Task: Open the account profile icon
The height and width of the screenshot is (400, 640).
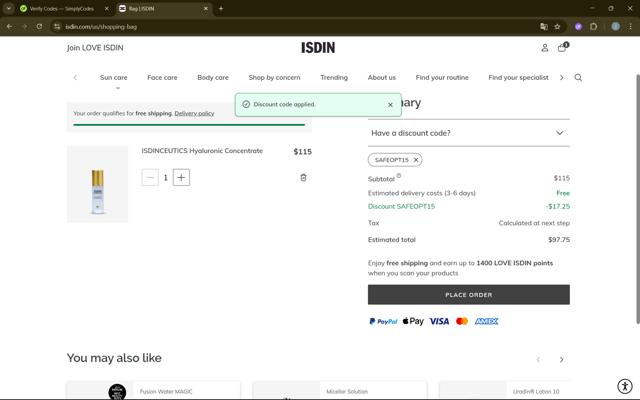Action: tap(544, 48)
